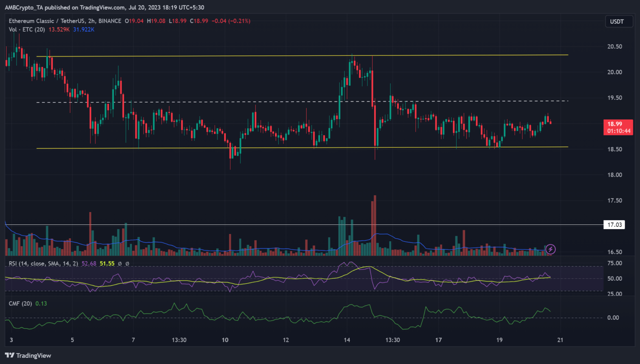
Task: Click the purple lightning bolt icon
Action: (550, 249)
